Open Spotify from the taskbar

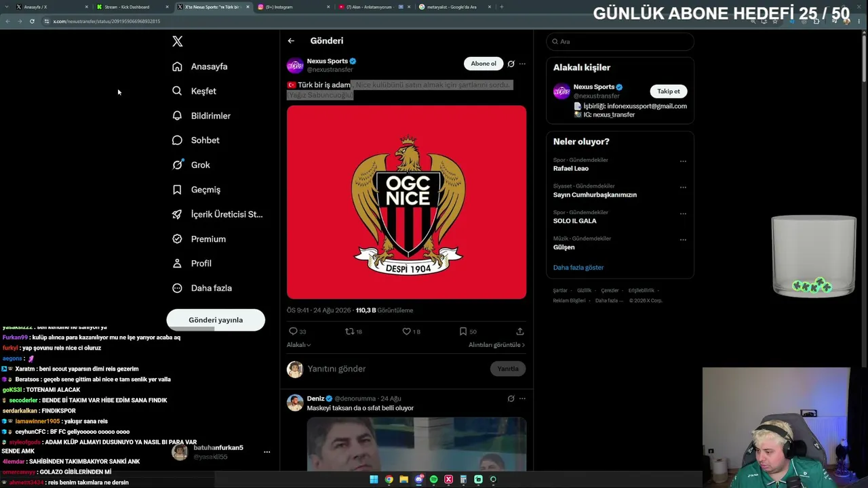[x=433, y=480]
